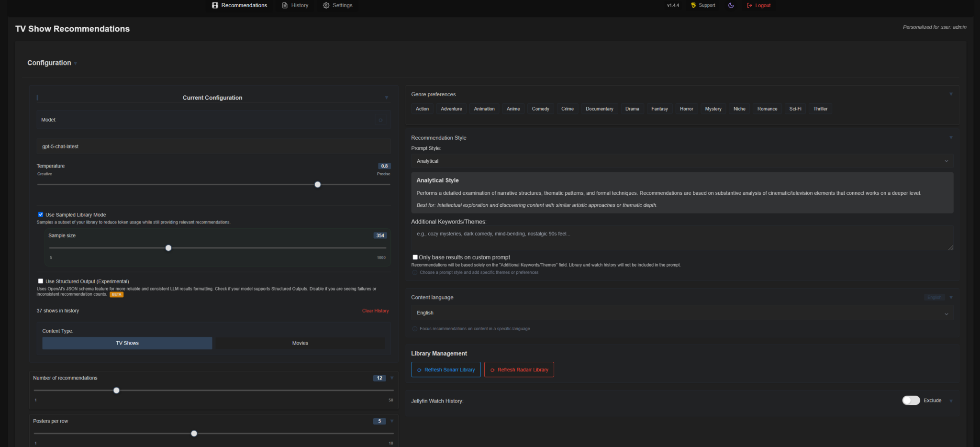This screenshot has height=447, width=980.
Task: Disable Use Sampled Library Mode checkbox
Action: tap(41, 214)
